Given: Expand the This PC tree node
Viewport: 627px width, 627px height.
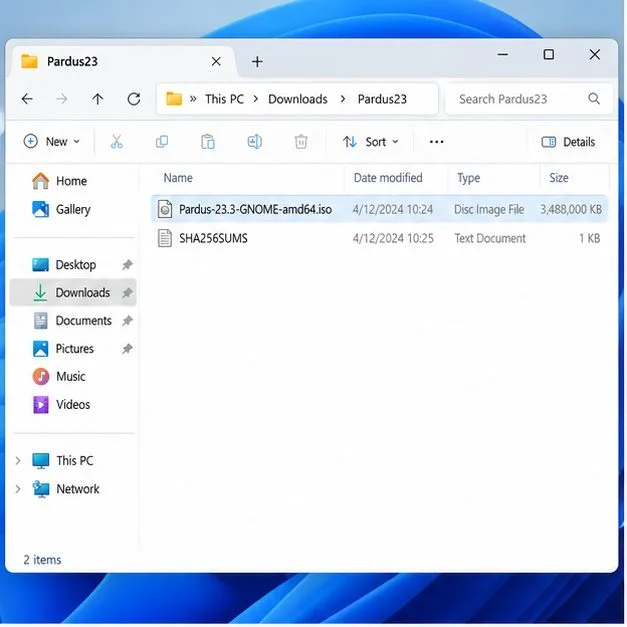Looking at the screenshot, I should (x=18, y=461).
